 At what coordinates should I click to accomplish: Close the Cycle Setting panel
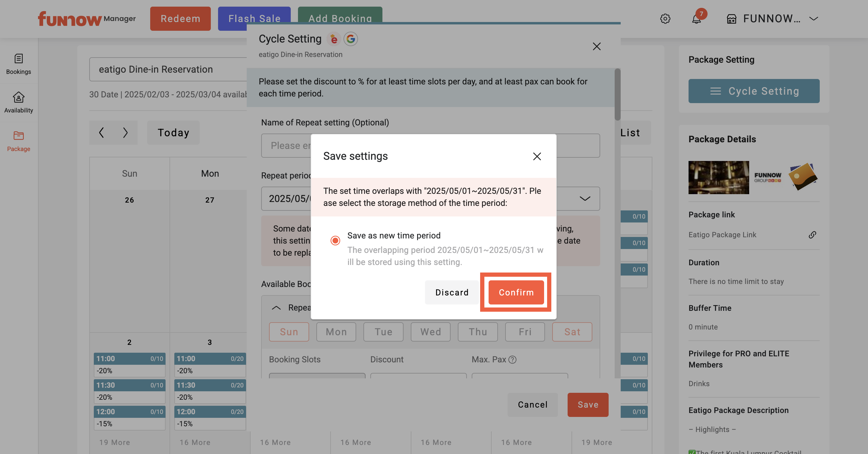[597, 46]
